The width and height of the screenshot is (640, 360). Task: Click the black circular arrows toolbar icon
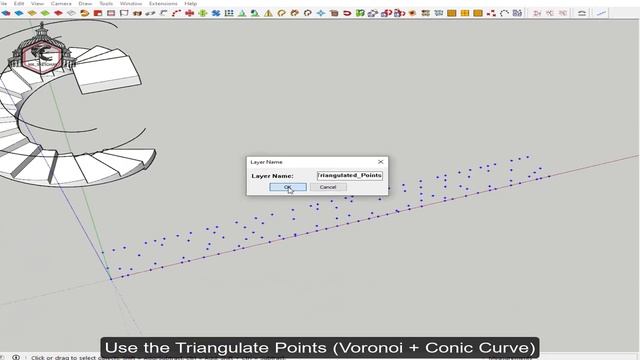(308, 13)
